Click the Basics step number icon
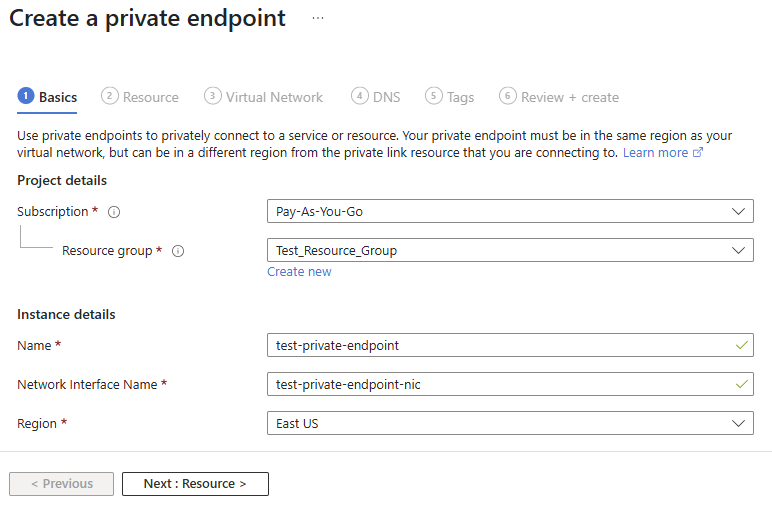 coord(25,96)
